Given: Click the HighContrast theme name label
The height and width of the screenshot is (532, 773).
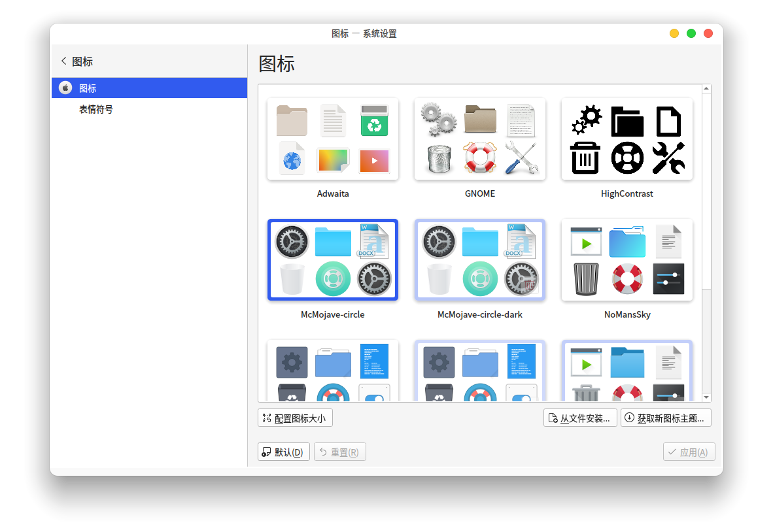Looking at the screenshot, I should (x=627, y=193).
